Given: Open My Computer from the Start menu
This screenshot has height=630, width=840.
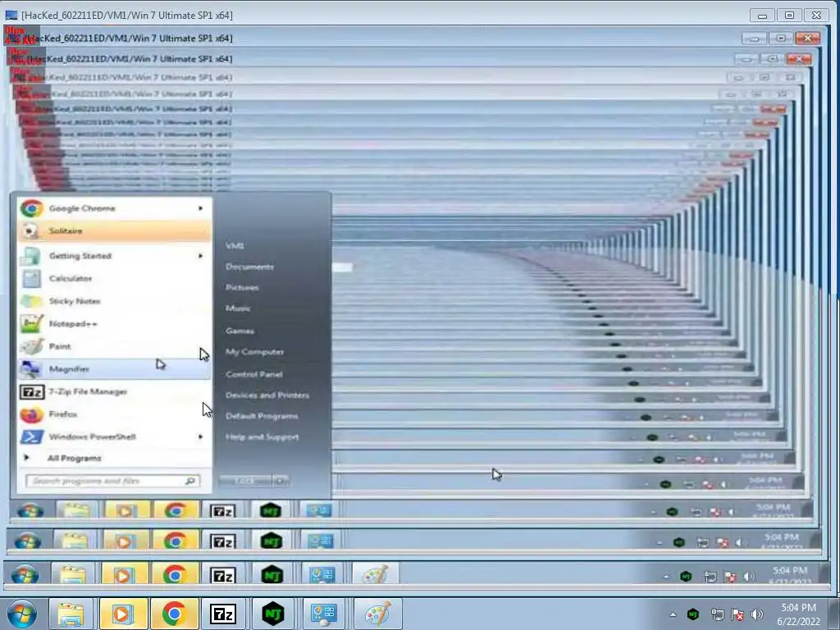Looking at the screenshot, I should point(254,351).
